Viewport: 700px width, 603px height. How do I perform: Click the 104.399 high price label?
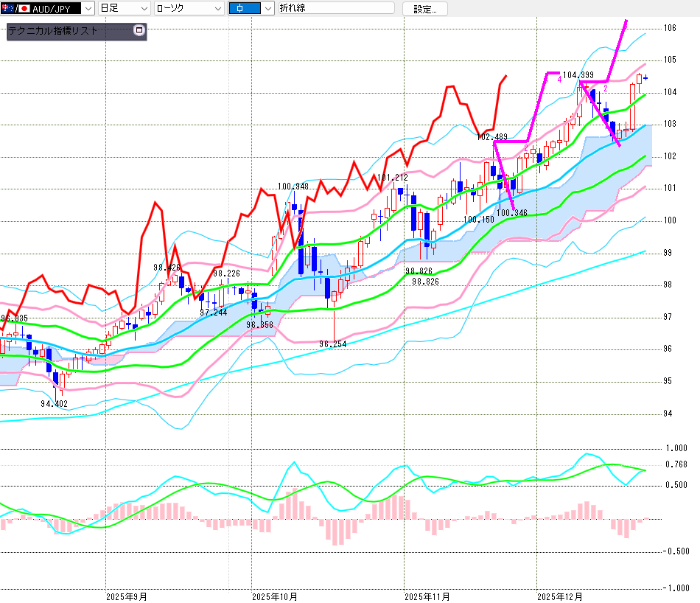[x=578, y=75]
